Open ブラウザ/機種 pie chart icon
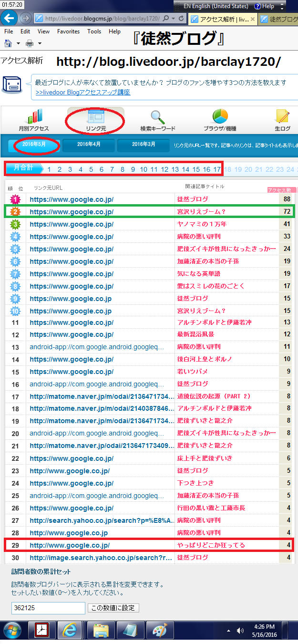The height and width of the screenshot is (644, 298). tap(220, 116)
